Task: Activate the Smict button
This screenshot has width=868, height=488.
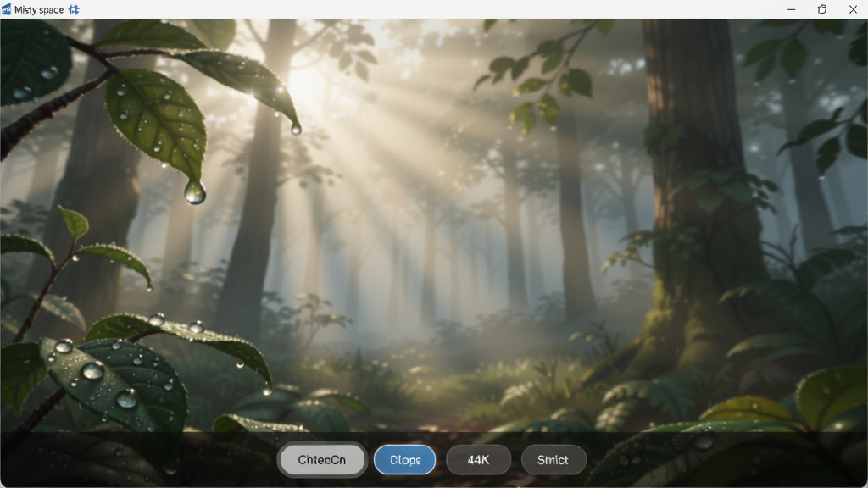Action: tap(553, 460)
